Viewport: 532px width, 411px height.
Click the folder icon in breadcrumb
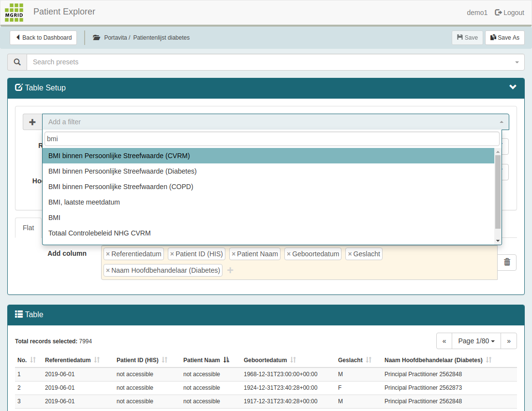97,38
